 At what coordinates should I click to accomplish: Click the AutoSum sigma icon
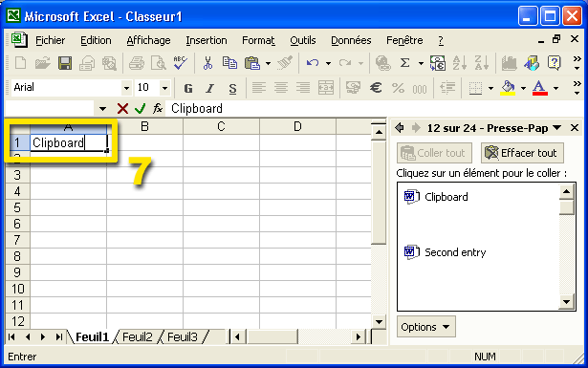[x=404, y=63]
